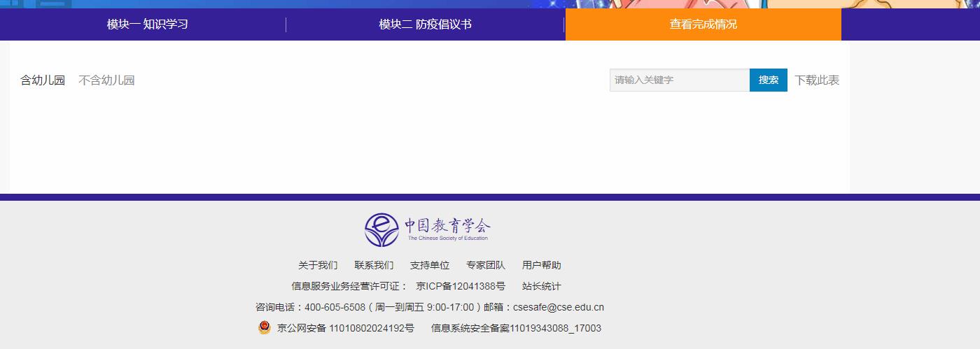Click the keyword search input field
Viewport: 980px width, 349px height.
tap(679, 80)
